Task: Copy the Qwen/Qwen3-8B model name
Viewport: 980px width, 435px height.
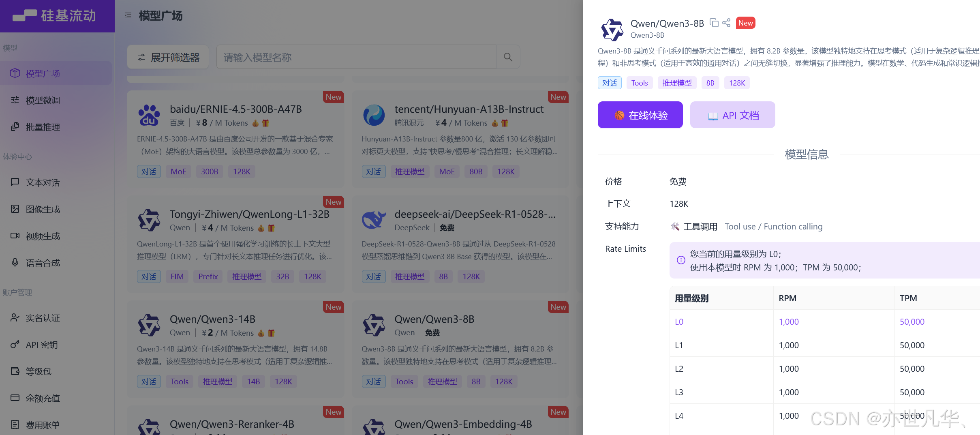Action: [714, 23]
